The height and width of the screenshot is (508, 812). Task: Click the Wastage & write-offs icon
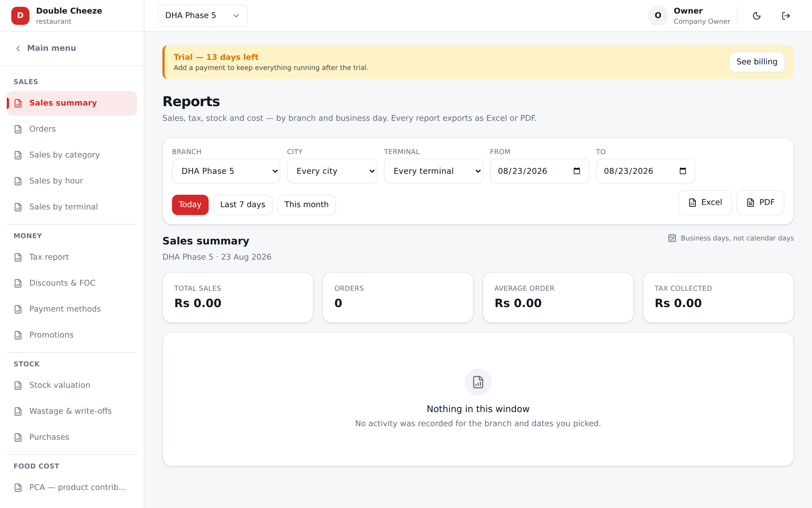click(18, 411)
